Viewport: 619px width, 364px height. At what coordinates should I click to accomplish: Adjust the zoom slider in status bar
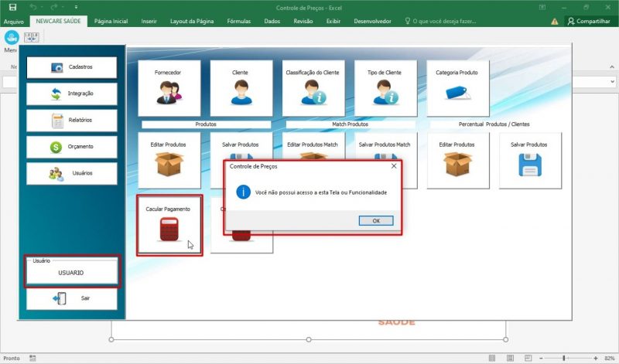coord(564,358)
